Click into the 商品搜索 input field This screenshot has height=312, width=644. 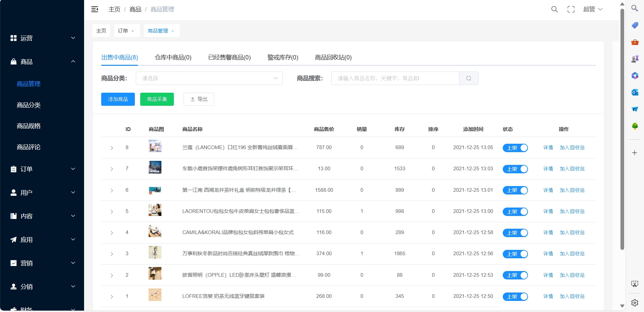tap(395, 78)
